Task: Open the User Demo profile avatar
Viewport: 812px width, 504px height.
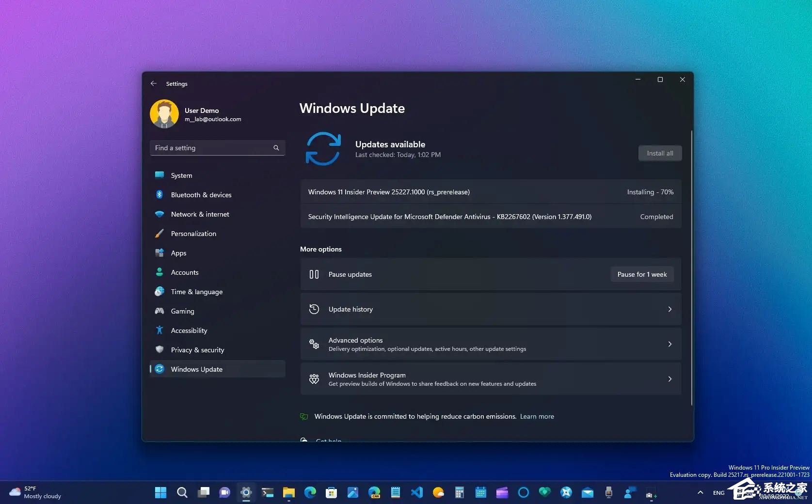Action: (x=164, y=114)
